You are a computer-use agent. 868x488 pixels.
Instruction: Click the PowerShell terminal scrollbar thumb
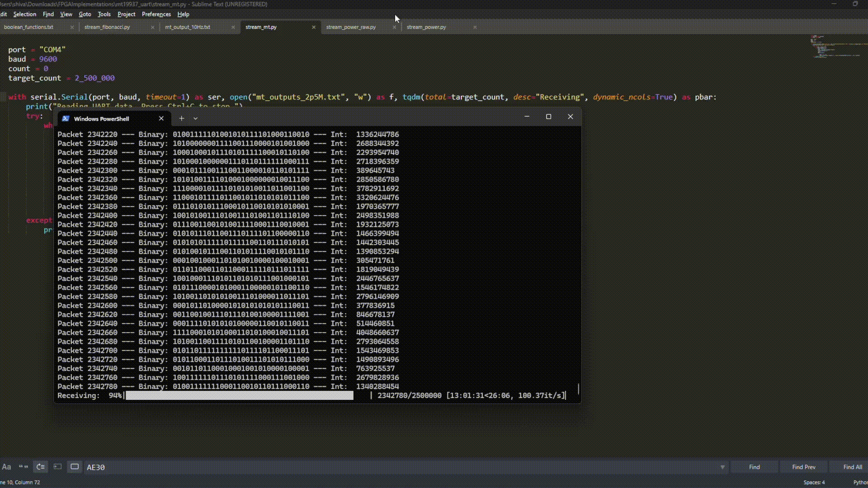(578, 389)
